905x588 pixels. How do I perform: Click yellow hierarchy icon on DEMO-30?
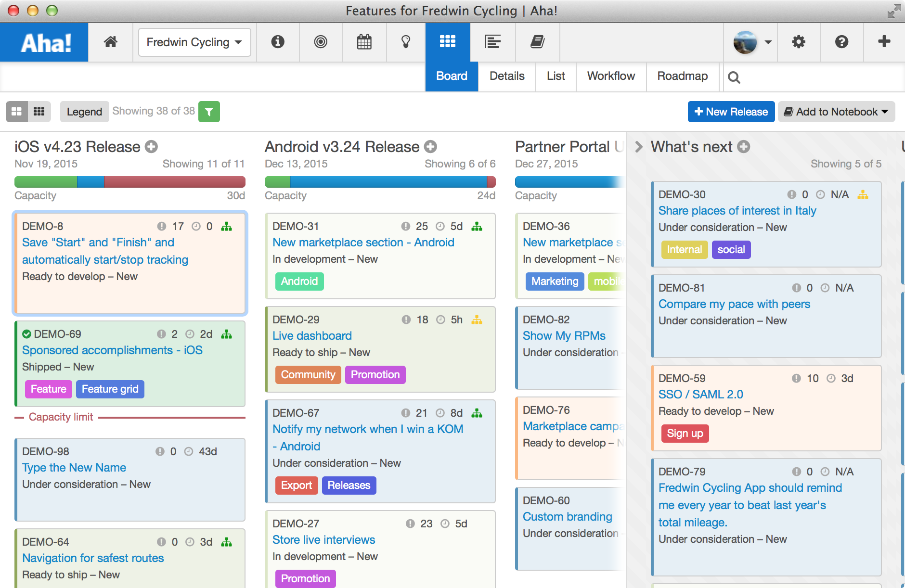863,194
